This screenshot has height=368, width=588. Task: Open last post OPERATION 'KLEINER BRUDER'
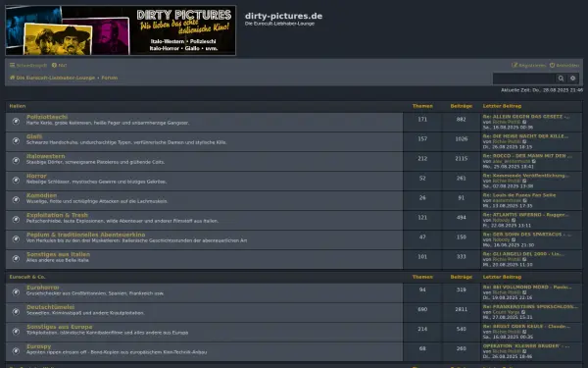click(526, 345)
